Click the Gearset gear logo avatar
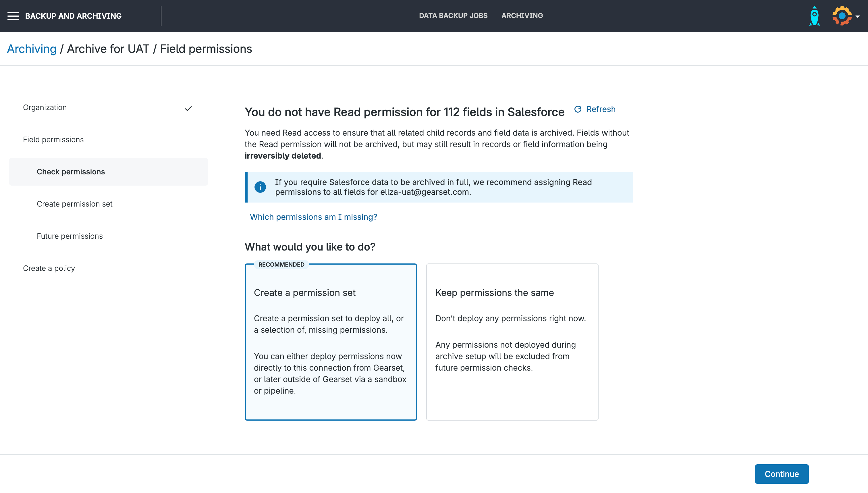 coord(842,16)
